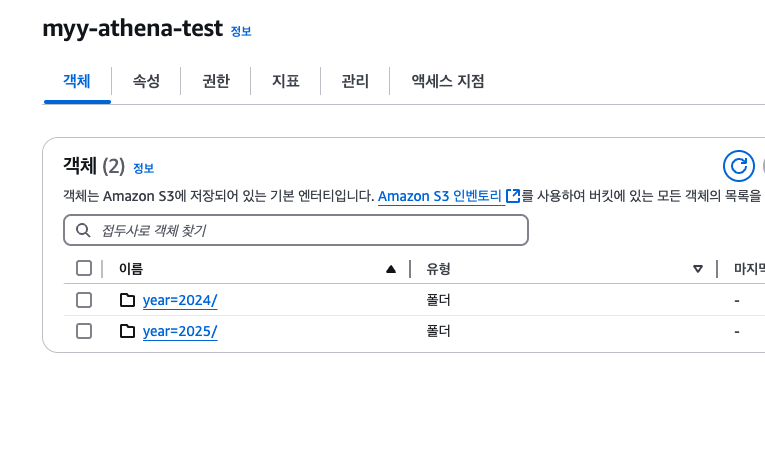Image resolution: width=765 pixels, height=465 pixels.
Task: Toggle the select-all objects checkbox
Action: [x=84, y=268]
